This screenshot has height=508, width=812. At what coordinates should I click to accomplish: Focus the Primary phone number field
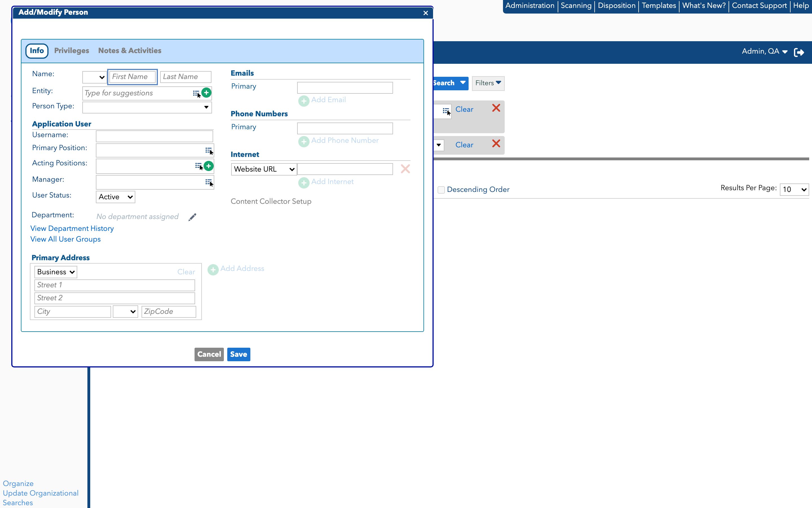[x=345, y=129]
